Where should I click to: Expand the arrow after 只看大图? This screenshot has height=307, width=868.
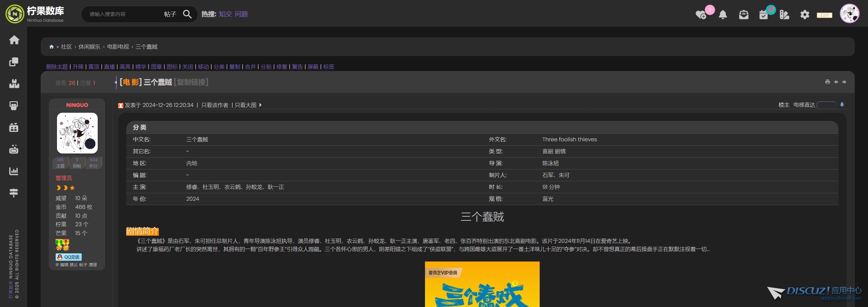[x=260, y=105]
